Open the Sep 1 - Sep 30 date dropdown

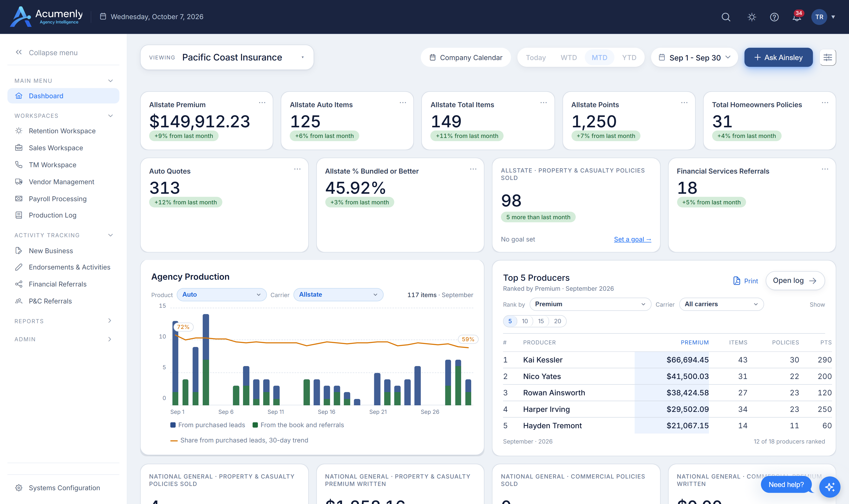pos(694,57)
